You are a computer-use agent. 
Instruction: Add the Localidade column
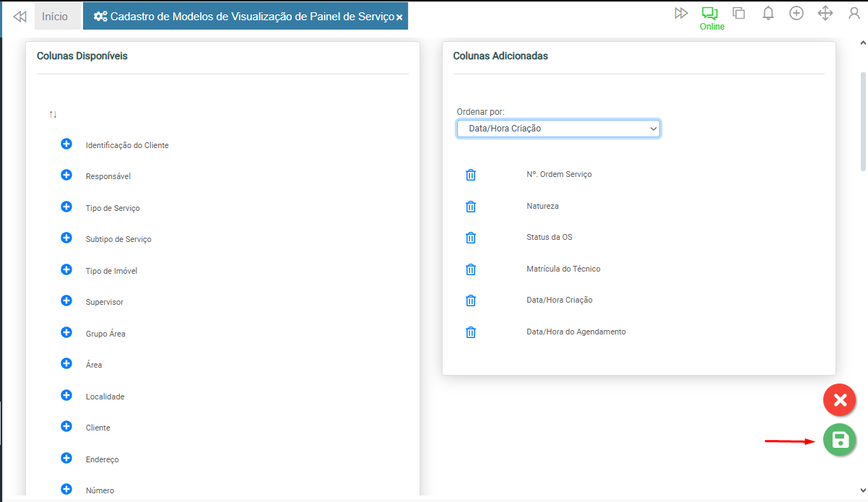[x=66, y=396]
